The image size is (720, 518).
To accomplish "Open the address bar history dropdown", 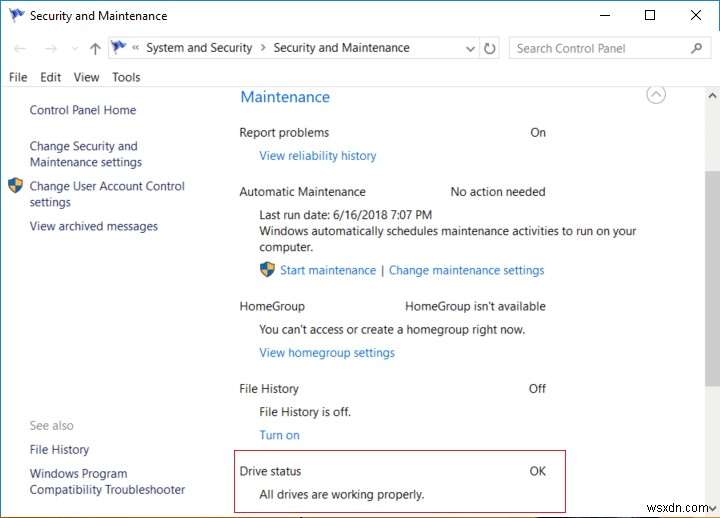I will pos(471,48).
